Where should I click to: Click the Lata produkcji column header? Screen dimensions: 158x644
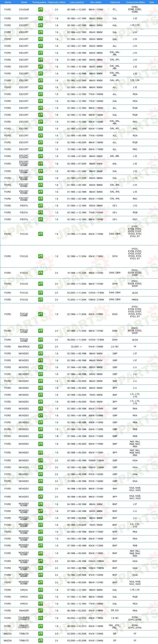click(x=77, y=2)
